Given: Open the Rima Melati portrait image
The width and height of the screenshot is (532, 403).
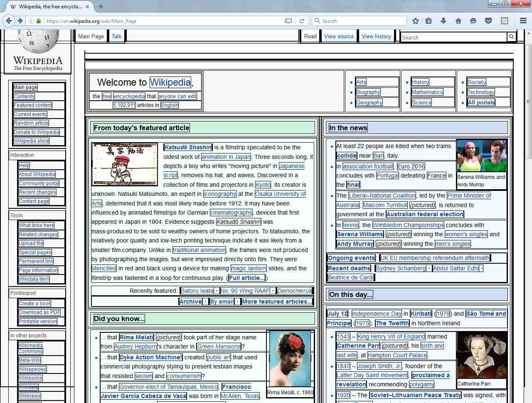Looking at the screenshot, I should click(290, 358).
